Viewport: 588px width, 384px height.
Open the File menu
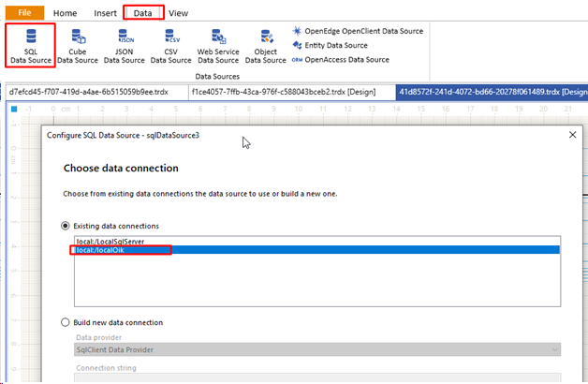(x=24, y=13)
